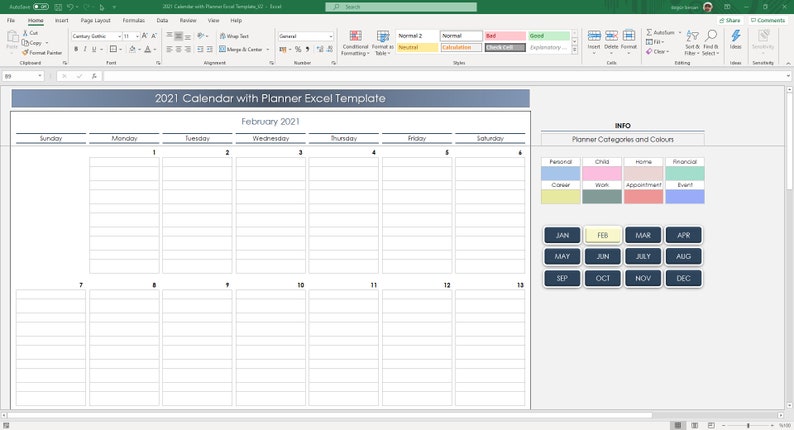794x430 pixels.
Task: Activate the Format Painter brush
Action: pos(25,52)
